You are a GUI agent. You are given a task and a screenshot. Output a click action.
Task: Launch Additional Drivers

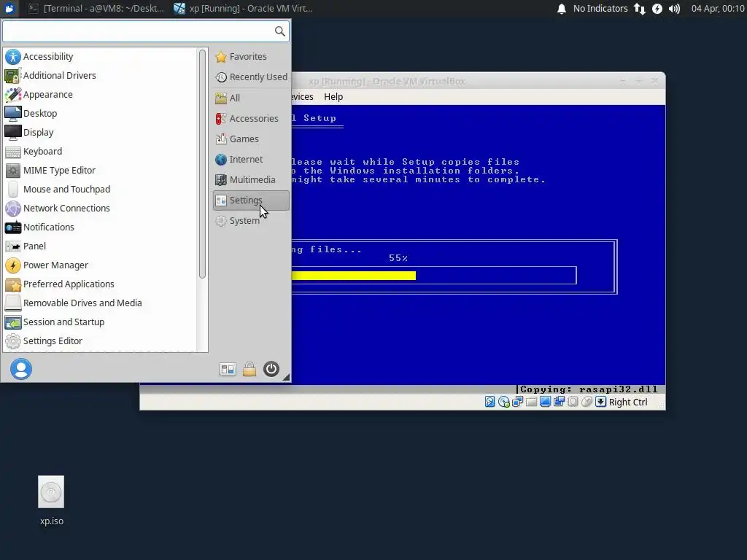[100, 75]
